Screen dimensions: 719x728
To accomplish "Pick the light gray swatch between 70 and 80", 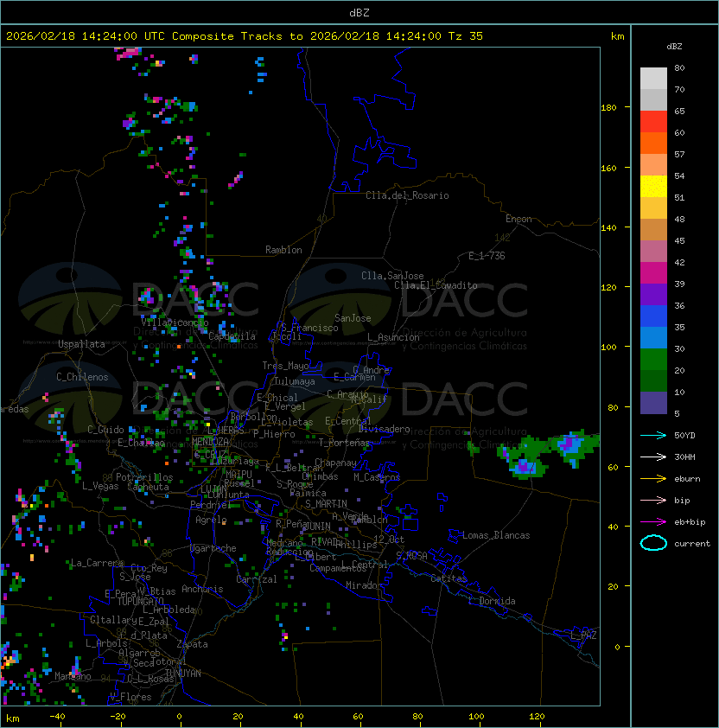I will (653, 79).
